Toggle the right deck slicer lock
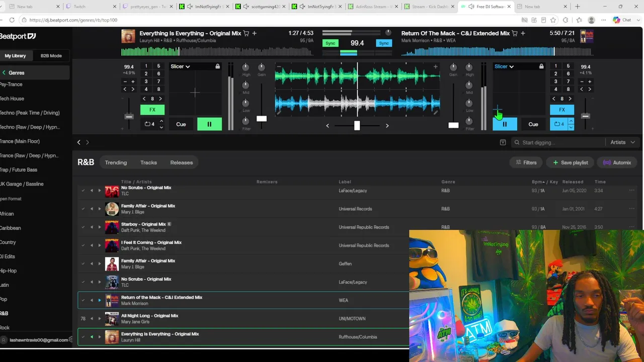The width and height of the screenshot is (644, 362). point(541,66)
